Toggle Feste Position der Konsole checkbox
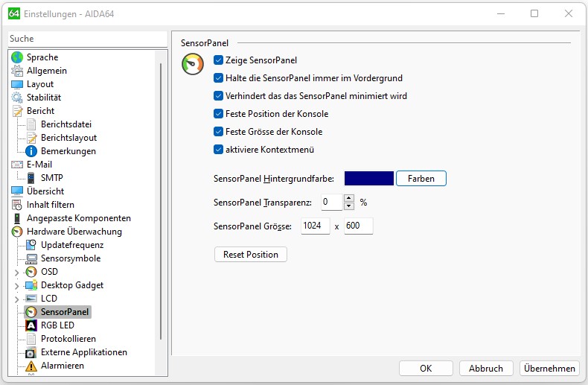Screen dimensions: 588x385 pyautogui.click(x=218, y=114)
